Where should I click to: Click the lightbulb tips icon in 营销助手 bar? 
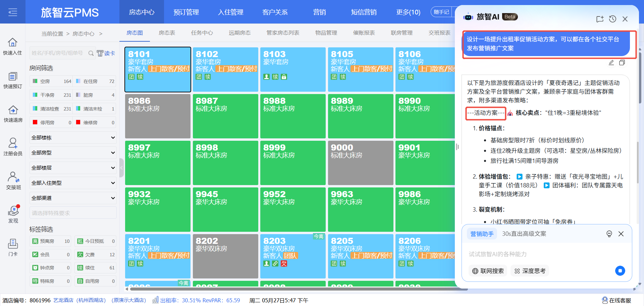point(609,234)
